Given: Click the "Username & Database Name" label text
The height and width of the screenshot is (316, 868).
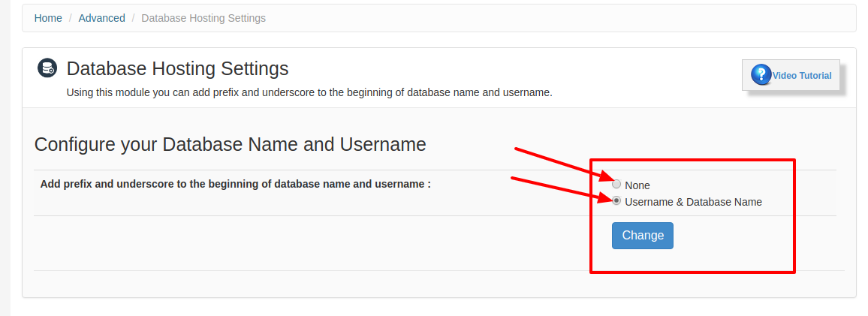Looking at the screenshot, I should pos(693,202).
